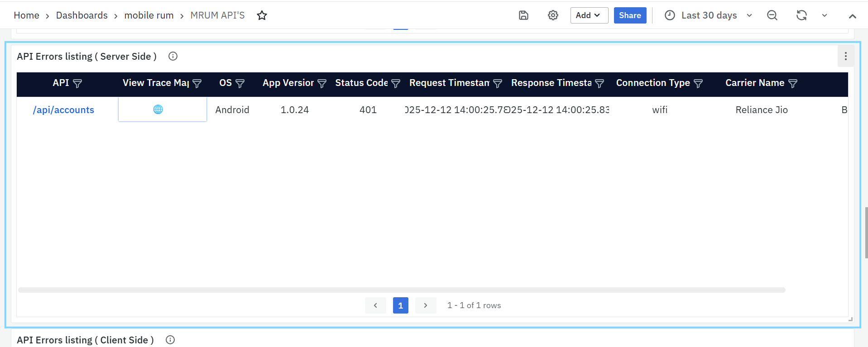Click the table's horizontal scrollbar
This screenshot has height=347, width=868.
click(401, 290)
